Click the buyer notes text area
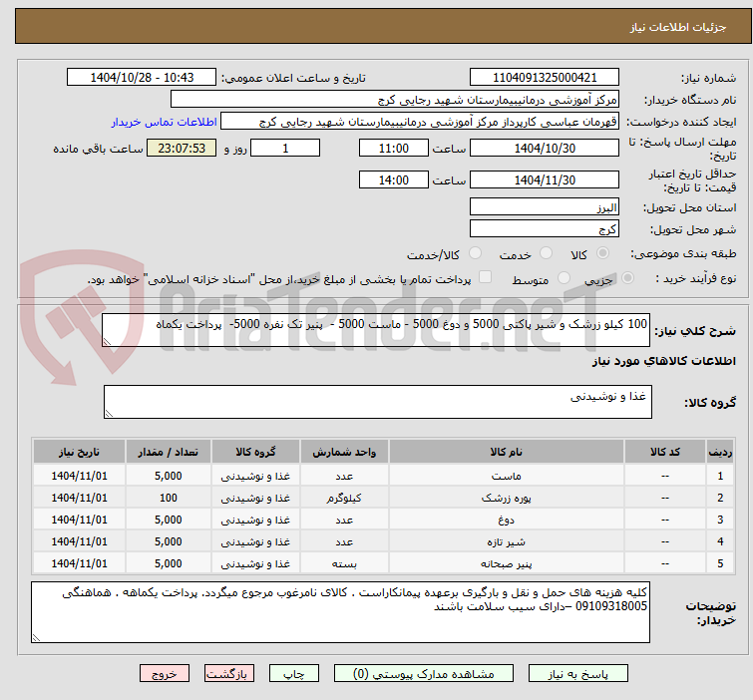The image size is (753, 700). click(x=340, y=612)
